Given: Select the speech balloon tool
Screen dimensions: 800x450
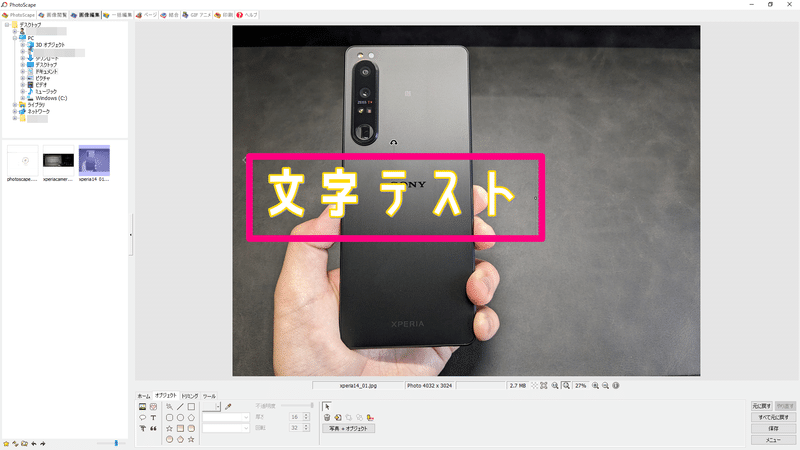Looking at the screenshot, I should 142,417.
